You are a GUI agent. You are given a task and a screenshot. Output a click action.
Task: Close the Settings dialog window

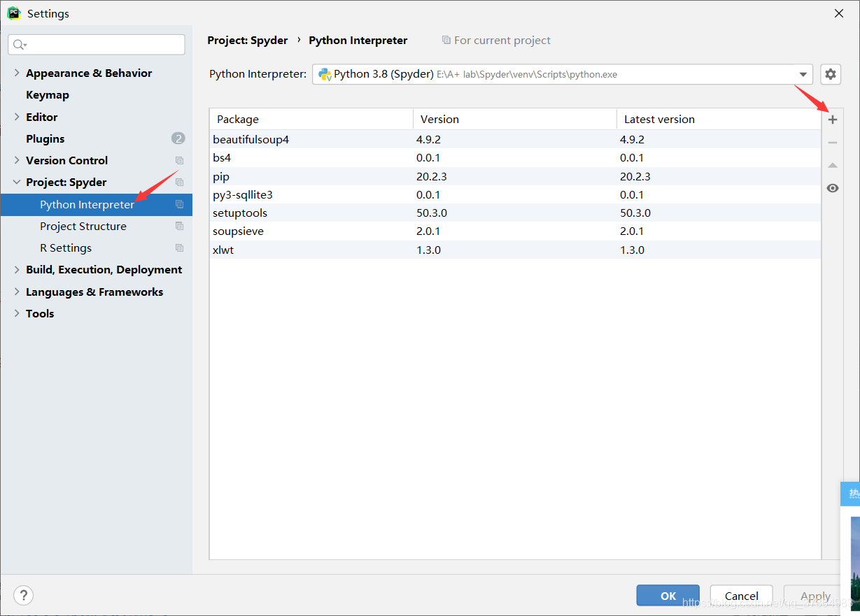838,13
